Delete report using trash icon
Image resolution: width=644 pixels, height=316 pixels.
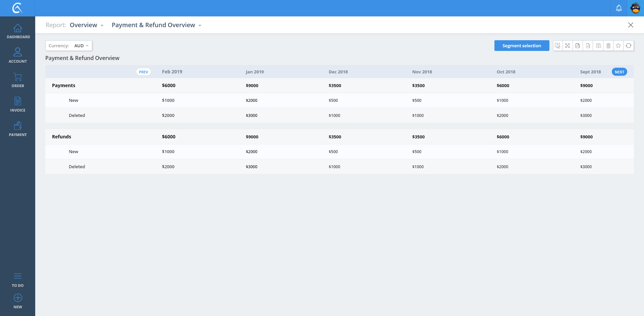click(608, 46)
